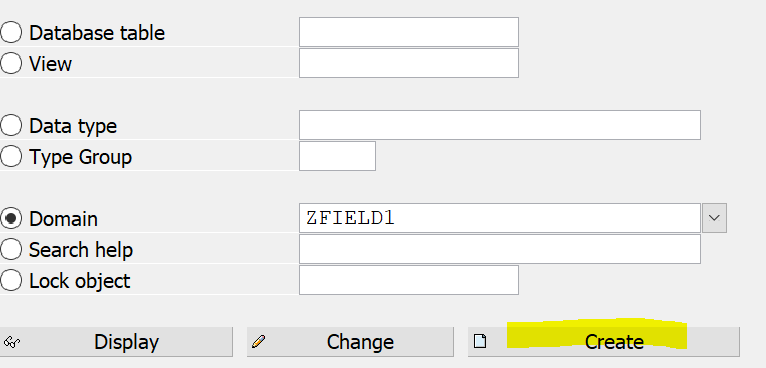Click the pencil icon on Change button
This screenshot has height=368, width=766.
(259, 342)
